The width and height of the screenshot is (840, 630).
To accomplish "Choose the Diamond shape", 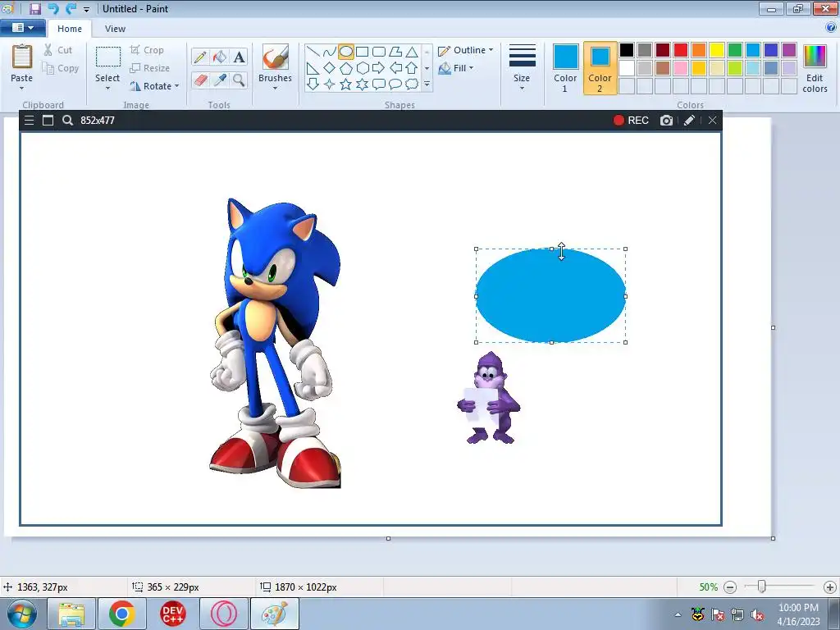I will point(330,68).
